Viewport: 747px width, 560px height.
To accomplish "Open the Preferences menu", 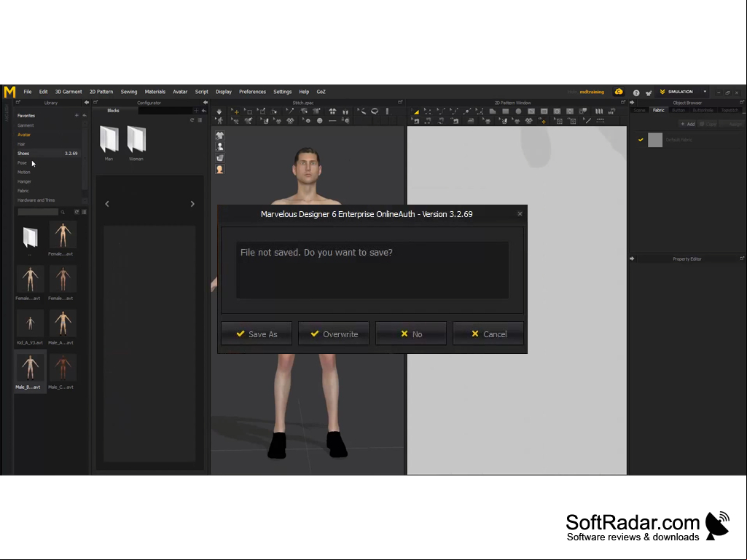I will click(x=252, y=92).
